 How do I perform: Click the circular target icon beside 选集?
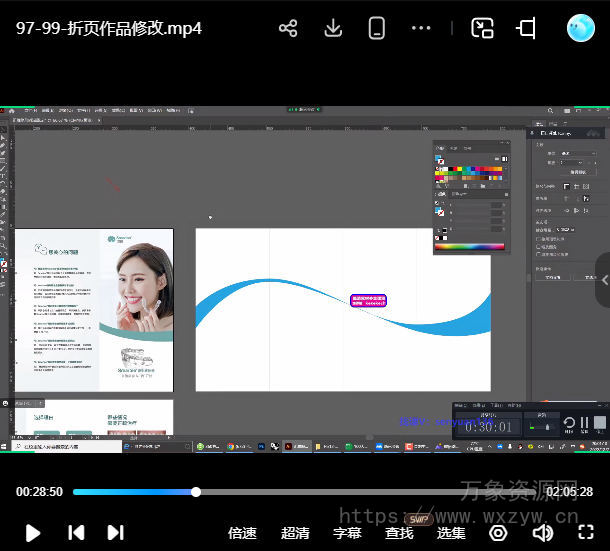(498, 533)
